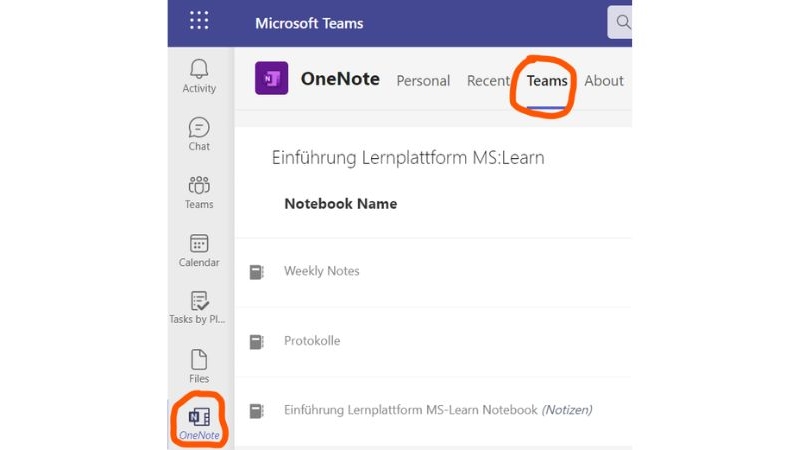Click the purple OneNote logo
Viewport: 800px width, 450px height.
271,79
